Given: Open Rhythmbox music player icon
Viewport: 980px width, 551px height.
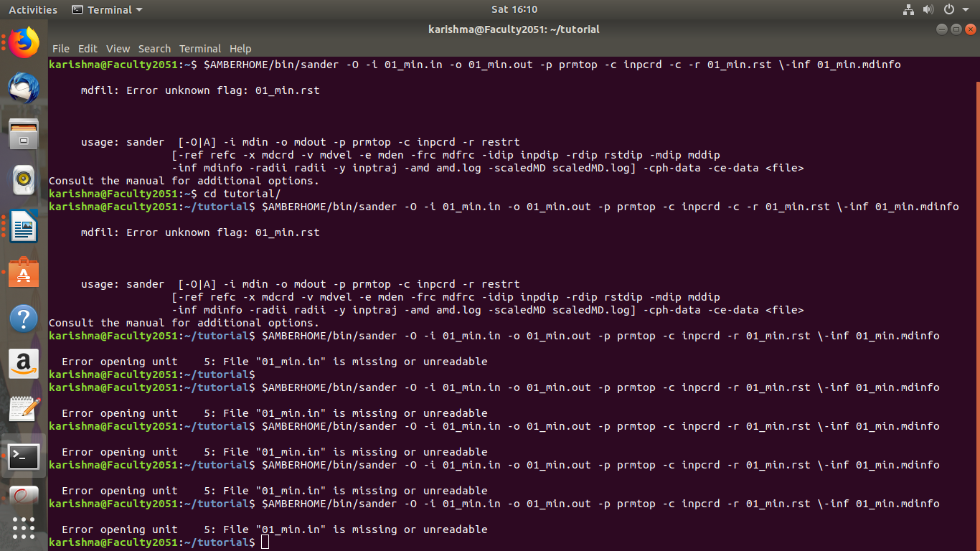Looking at the screenshot, I should coord(24,180).
